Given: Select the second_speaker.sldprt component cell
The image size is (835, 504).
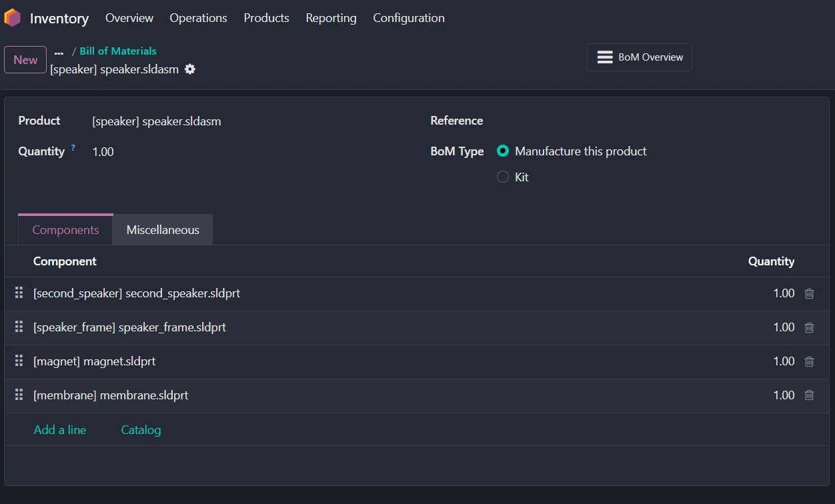Looking at the screenshot, I should pos(137,293).
